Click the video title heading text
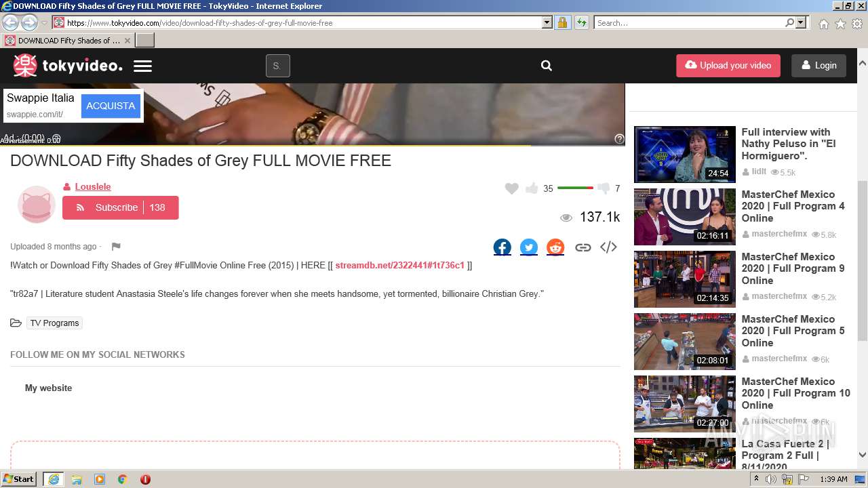The height and width of the screenshot is (488, 868). pos(201,161)
